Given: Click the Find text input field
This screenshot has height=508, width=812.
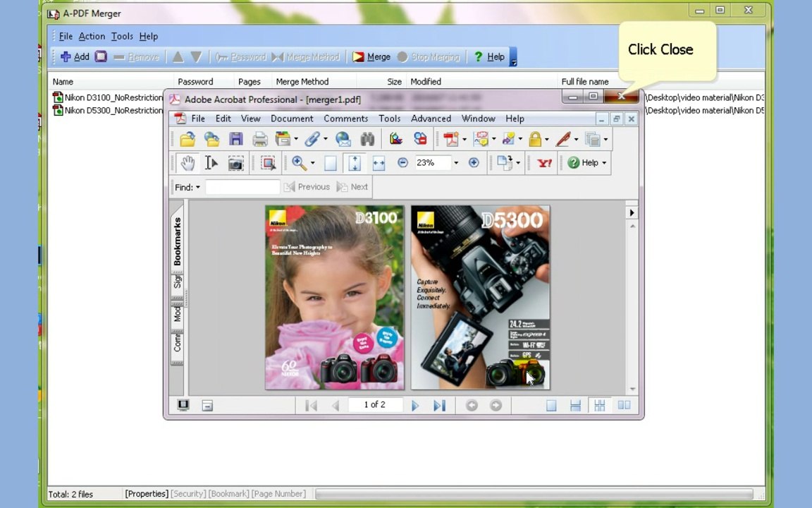Looking at the screenshot, I should pos(242,187).
